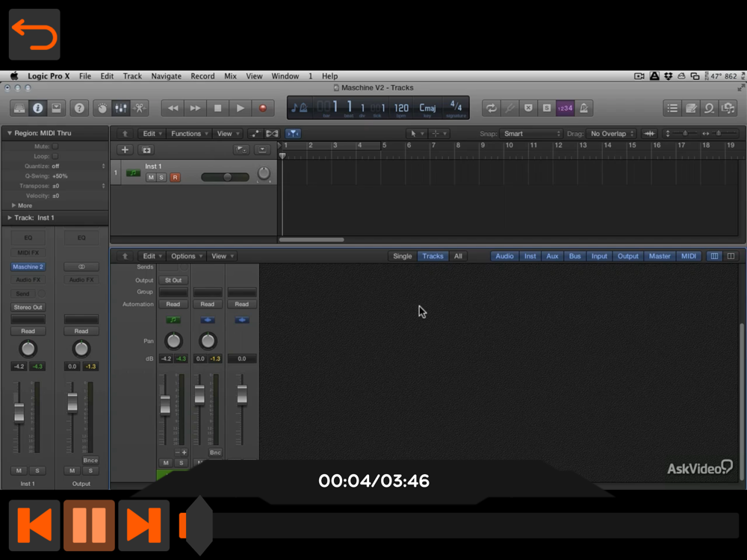Toggle the Mixer faders button

pos(120,108)
